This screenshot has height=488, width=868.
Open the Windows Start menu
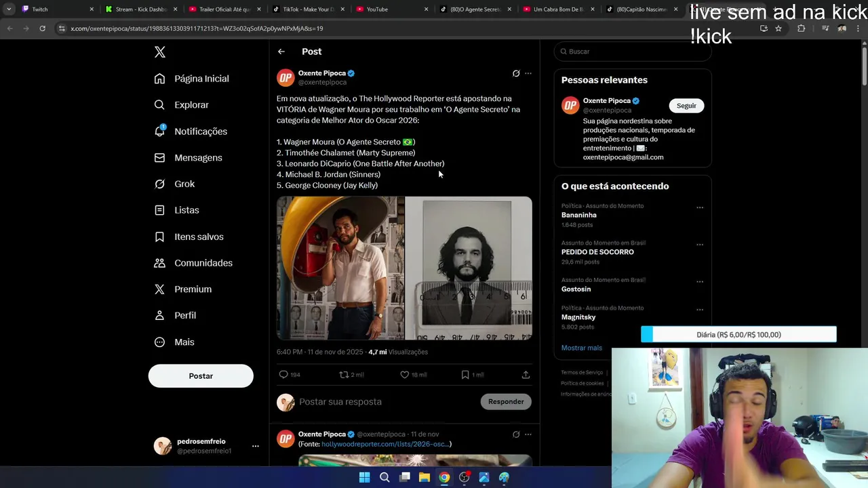[364, 477]
